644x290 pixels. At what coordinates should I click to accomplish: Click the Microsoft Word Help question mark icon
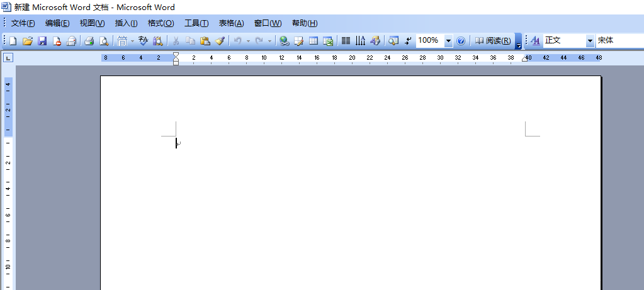point(461,41)
